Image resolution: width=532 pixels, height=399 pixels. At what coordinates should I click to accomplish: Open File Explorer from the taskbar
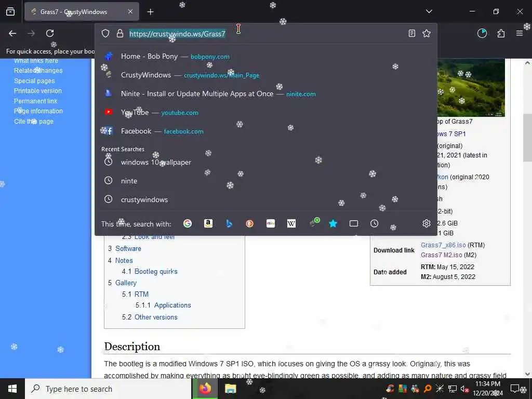230,389
